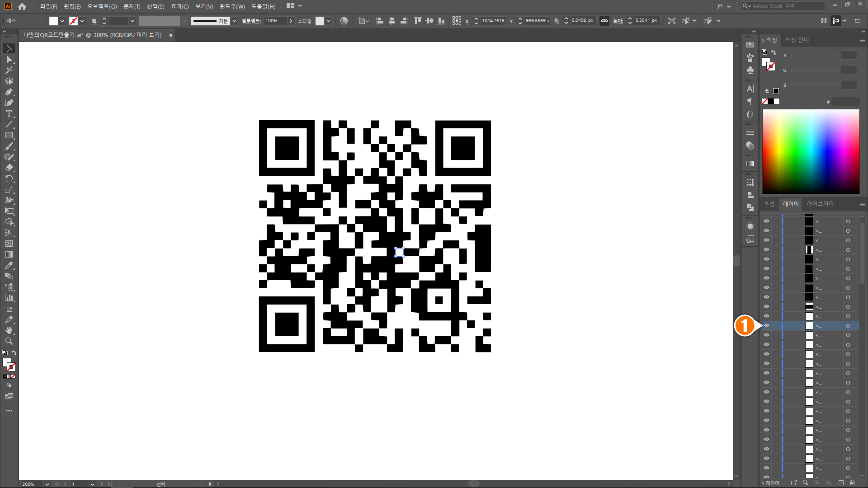
Task: Select the Direct Selection tool
Action: (x=9, y=59)
